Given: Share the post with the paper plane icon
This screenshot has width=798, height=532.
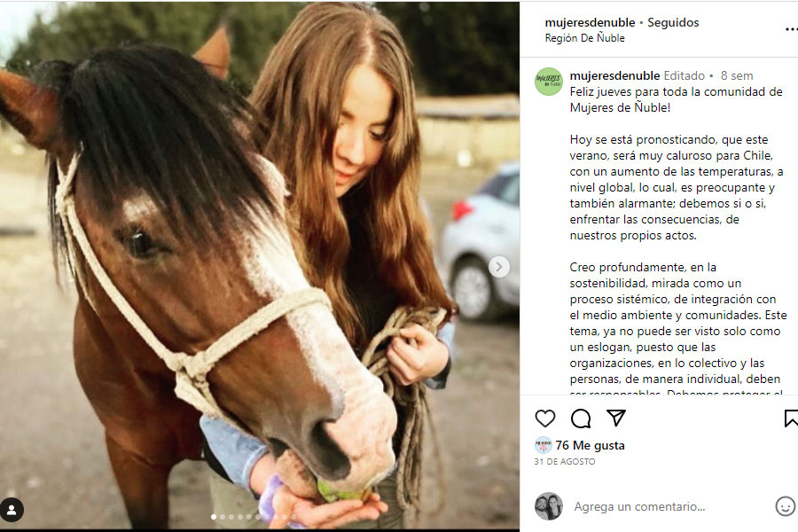Looking at the screenshot, I should (x=616, y=418).
